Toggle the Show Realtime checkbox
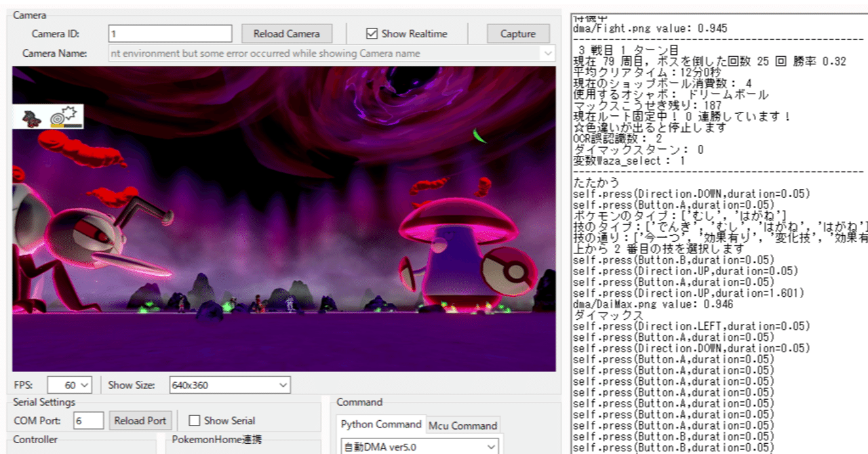The height and width of the screenshot is (454, 868). pos(372,34)
